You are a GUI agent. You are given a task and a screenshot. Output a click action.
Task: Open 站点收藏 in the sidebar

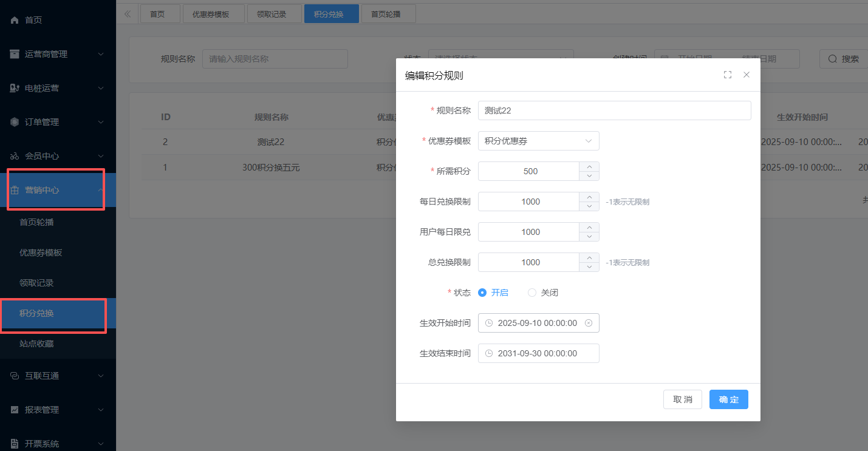(x=36, y=344)
